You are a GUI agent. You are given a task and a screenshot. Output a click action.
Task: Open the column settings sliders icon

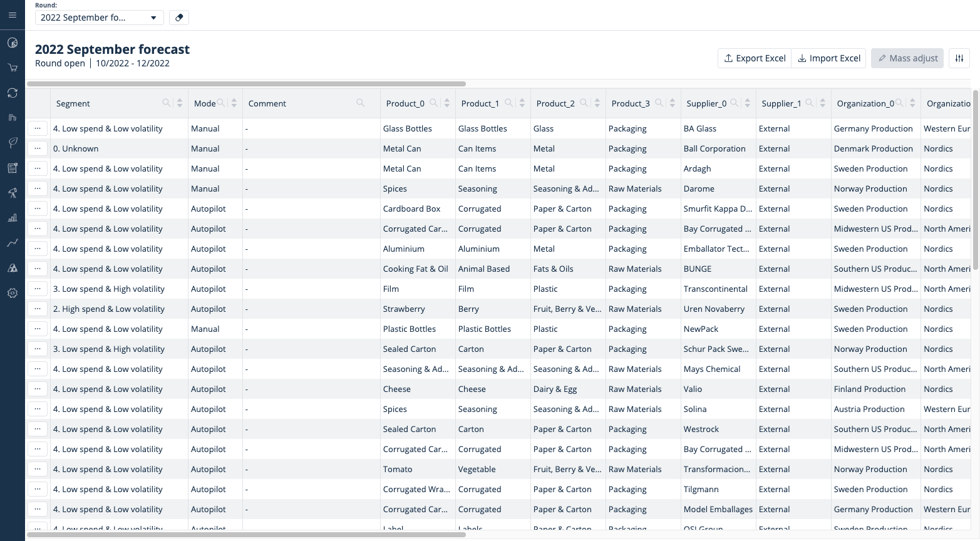click(x=959, y=58)
